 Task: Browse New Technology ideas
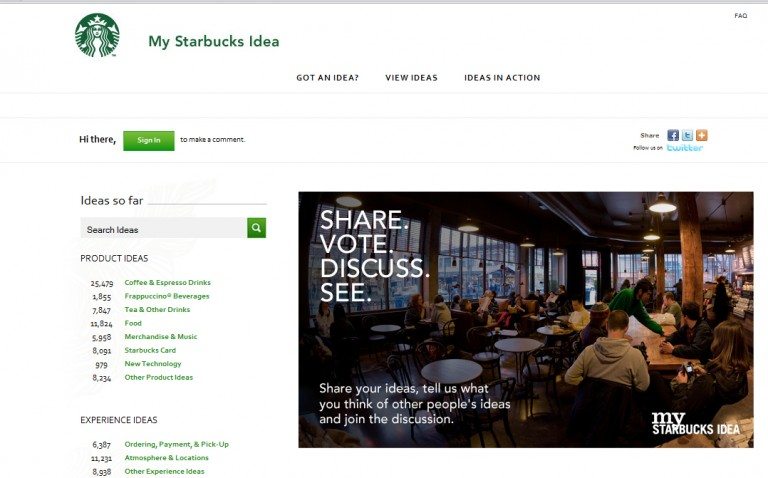(153, 364)
